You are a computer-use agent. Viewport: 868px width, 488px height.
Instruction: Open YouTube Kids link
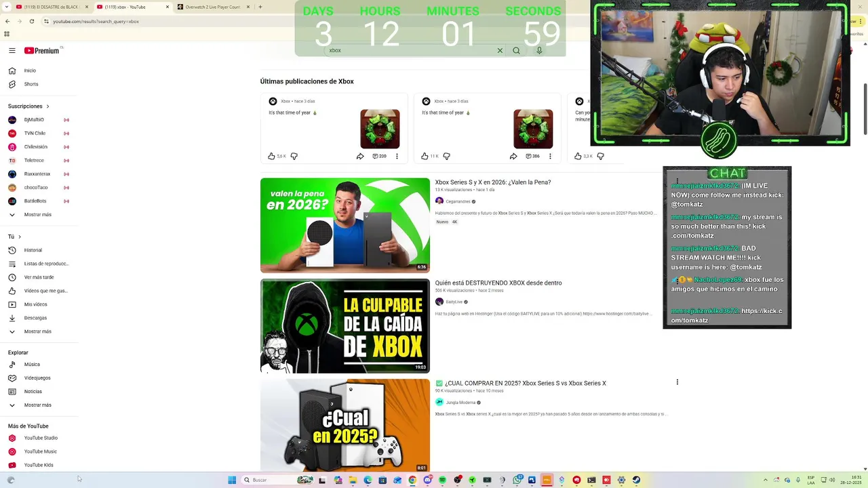tap(39, 465)
